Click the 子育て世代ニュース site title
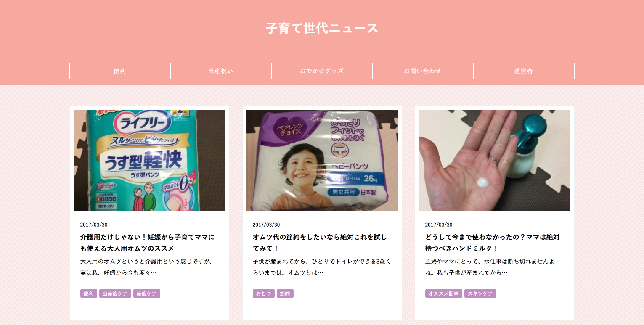Viewport: 644px width, 325px height. pos(322,28)
